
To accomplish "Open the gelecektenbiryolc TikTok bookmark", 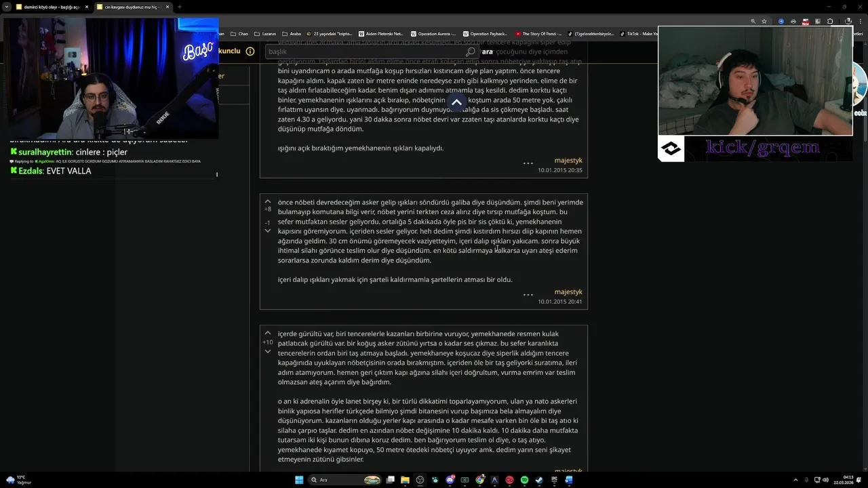I will [589, 33].
